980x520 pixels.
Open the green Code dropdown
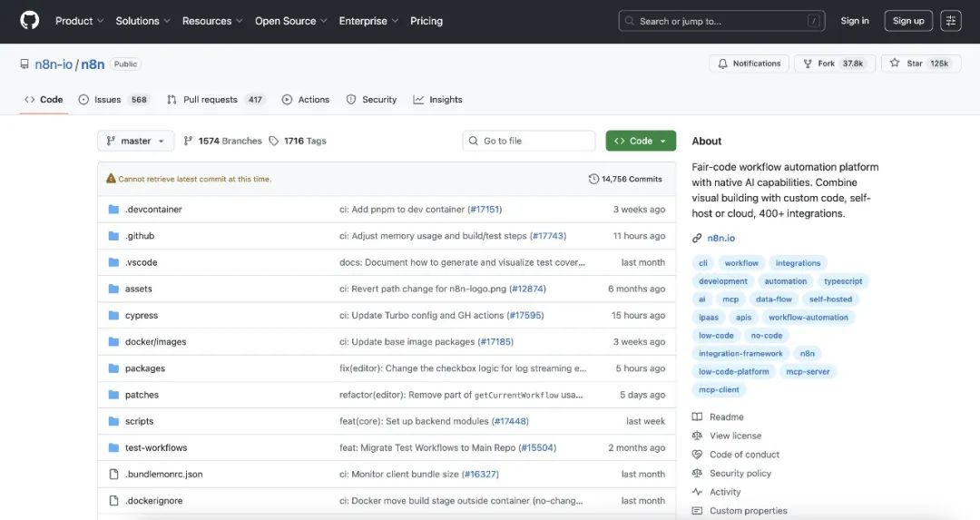click(641, 141)
